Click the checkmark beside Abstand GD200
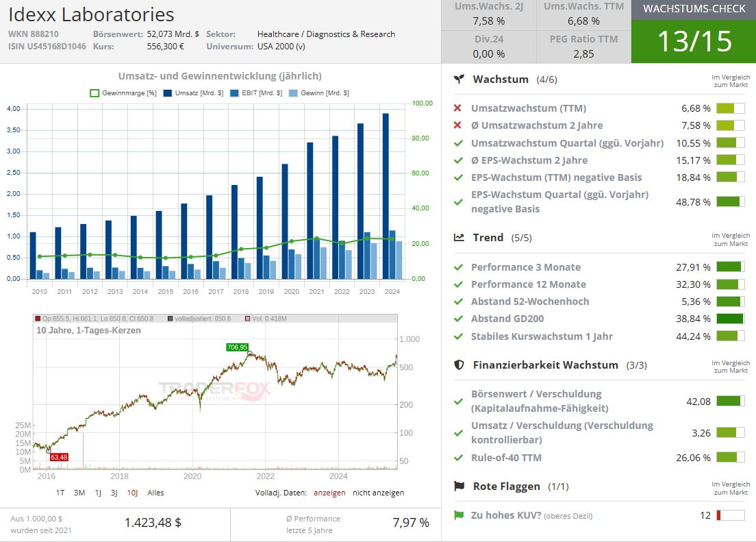This screenshot has height=542, width=756. 459,319
